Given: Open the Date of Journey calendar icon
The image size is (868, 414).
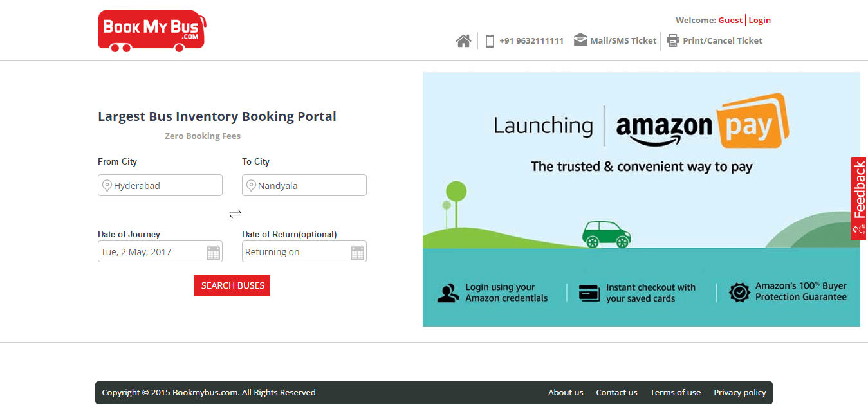Looking at the screenshot, I should [x=213, y=253].
